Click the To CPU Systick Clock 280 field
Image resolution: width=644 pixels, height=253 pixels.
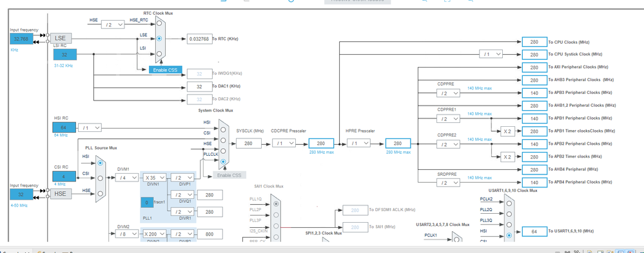click(x=534, y=54)
